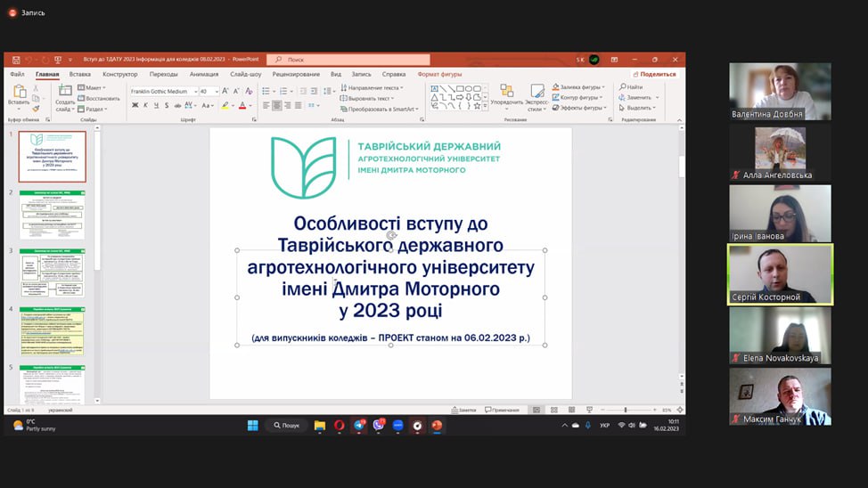This screenshot has width=868, height=488.
Task: Select slide 2 thumbnail in slide panel
Action: [53, 215]
